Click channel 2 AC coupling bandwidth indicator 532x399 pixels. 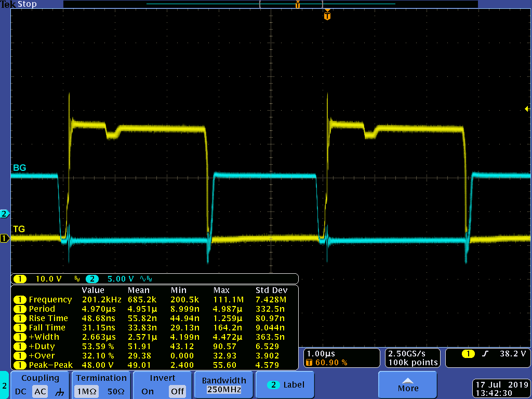146,279
